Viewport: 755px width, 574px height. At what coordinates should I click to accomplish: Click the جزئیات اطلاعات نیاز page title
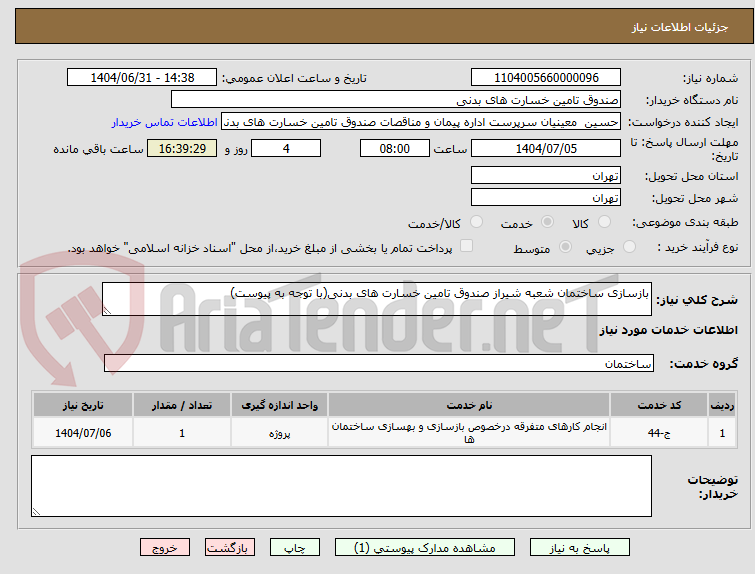679,27
